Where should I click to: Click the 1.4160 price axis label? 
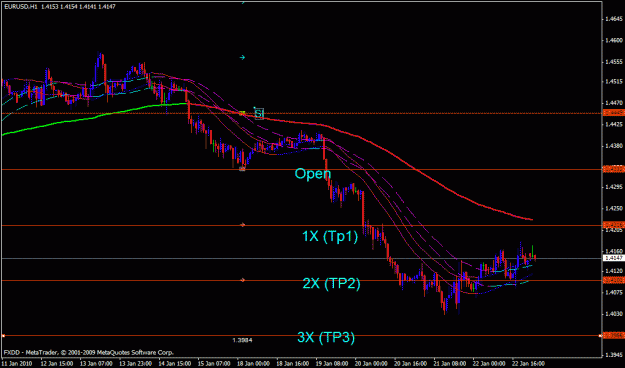click(614, 251)
